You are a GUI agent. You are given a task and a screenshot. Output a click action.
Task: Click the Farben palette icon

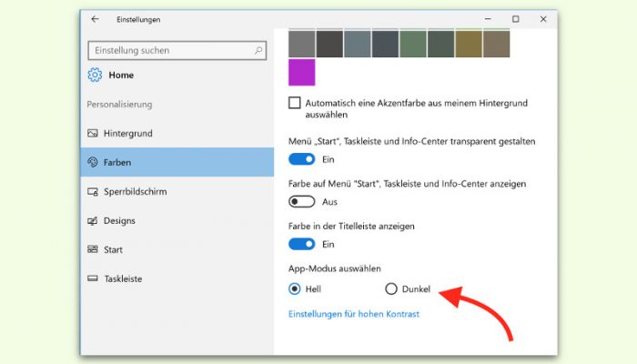click(93, 162)
